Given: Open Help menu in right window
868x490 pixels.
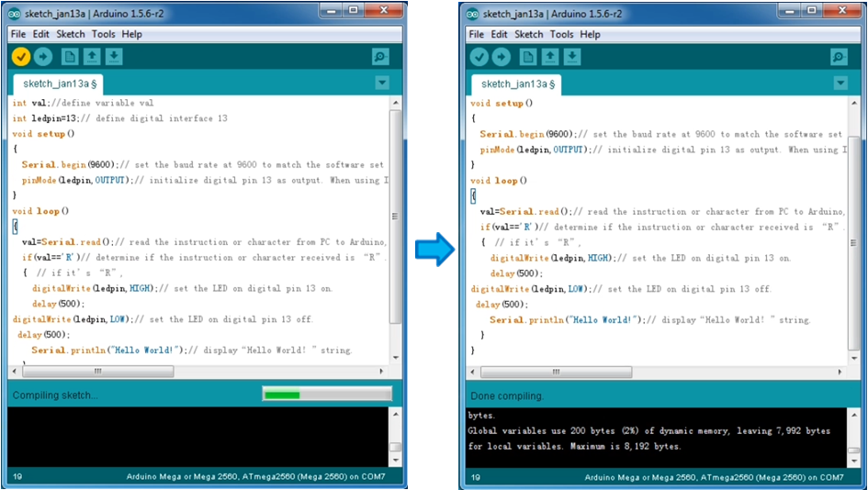Looking at the screenshot, I should pyautogui.click(x=590, y=34).
